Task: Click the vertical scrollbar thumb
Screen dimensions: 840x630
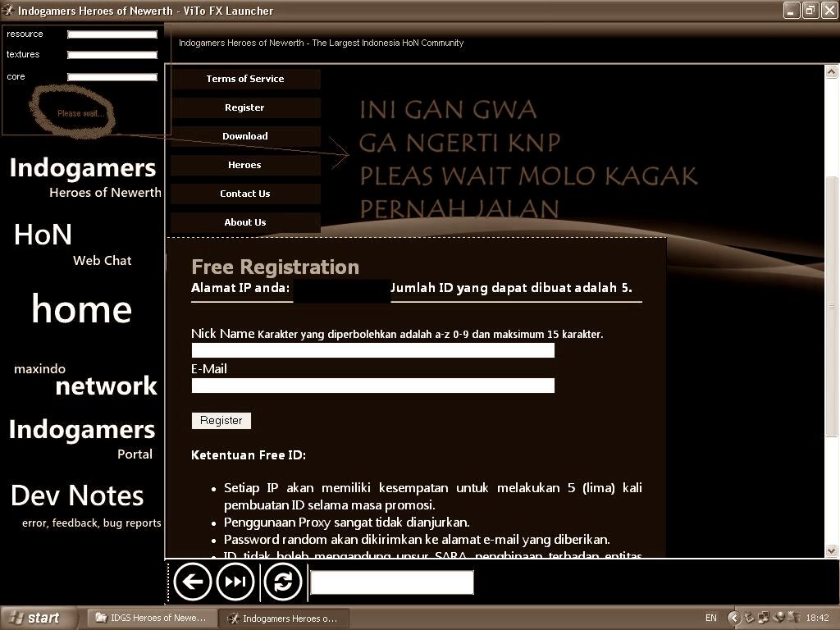Action: (x=832, y=305)
